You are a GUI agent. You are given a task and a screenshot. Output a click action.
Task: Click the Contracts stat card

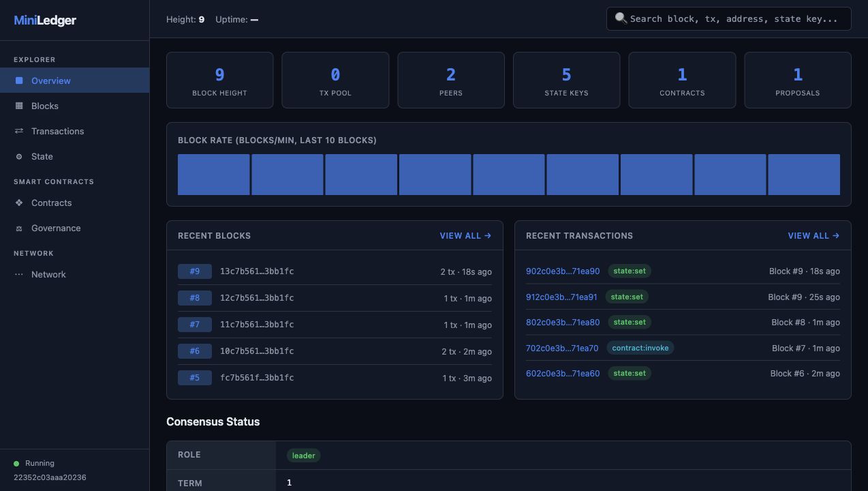[x=682, y=80]
